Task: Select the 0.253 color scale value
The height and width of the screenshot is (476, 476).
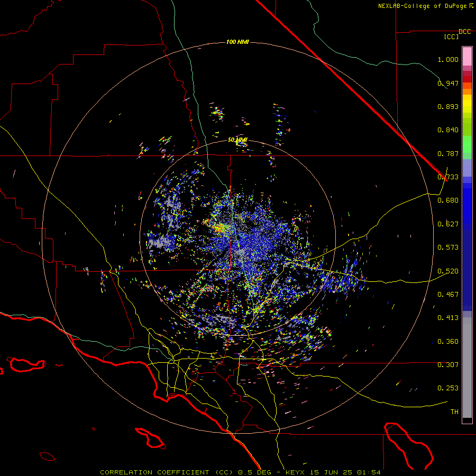Action: 448,388
